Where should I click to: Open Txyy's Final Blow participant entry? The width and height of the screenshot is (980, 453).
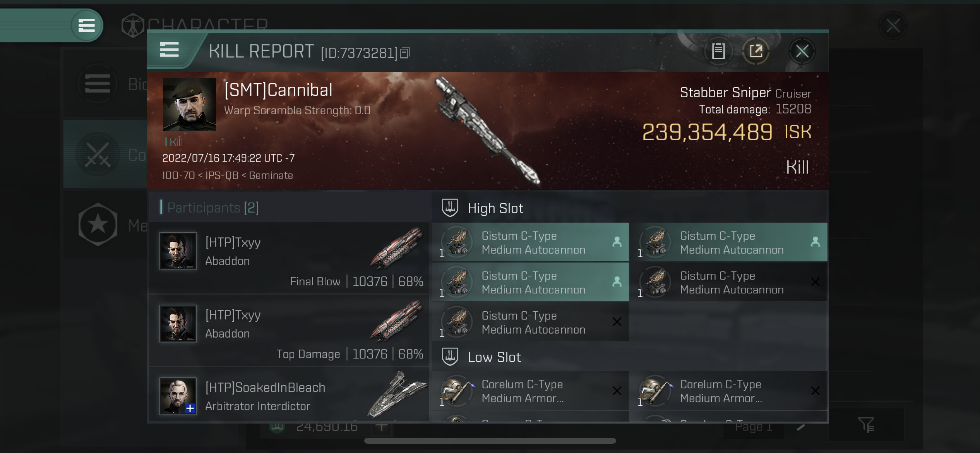pos(289,258)
